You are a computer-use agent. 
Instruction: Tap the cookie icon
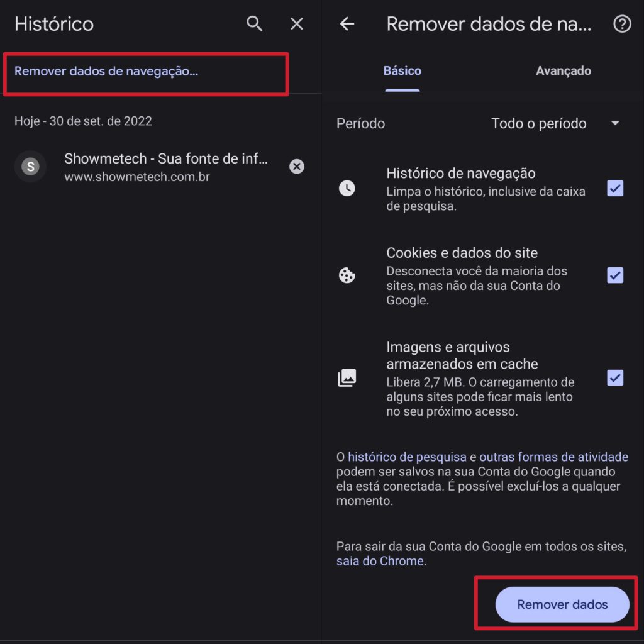coord(347,275)
